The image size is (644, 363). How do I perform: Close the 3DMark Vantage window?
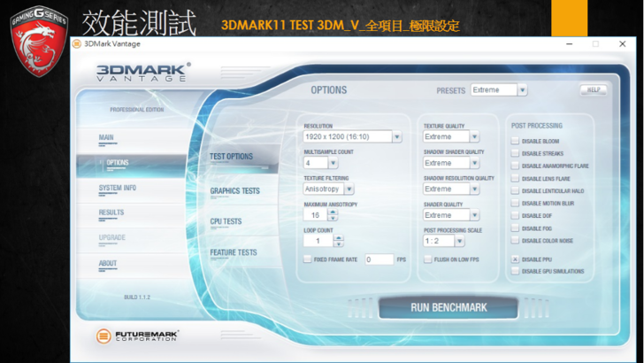coord(622,44)
